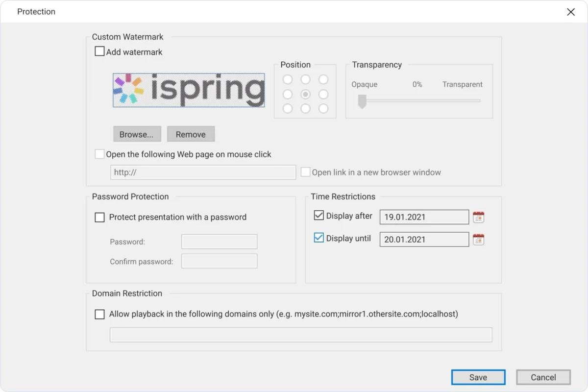
Task: Focus the allowed domains input field
Action: click(x=301, y=335)
